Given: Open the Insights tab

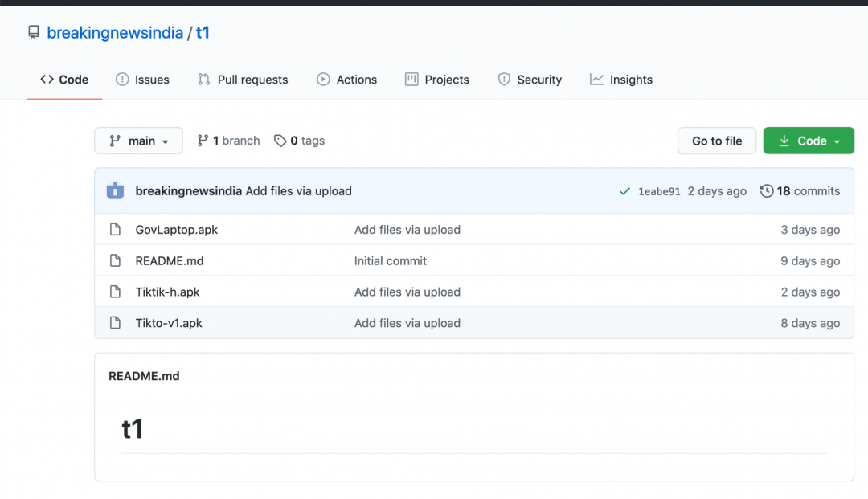Looking at the screenshot, I should 621,80.
